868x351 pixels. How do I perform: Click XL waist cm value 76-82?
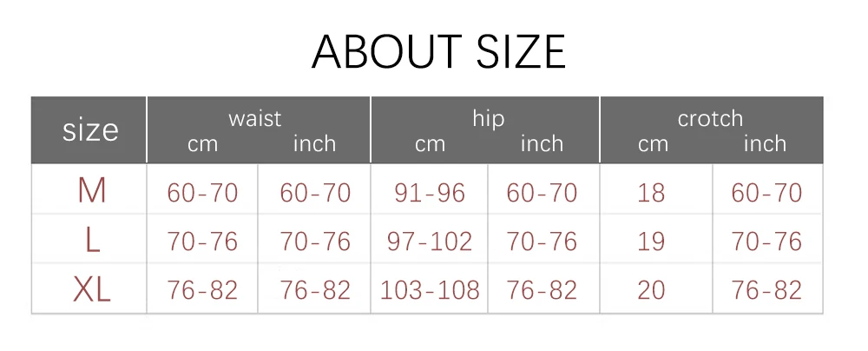[202, 289]
